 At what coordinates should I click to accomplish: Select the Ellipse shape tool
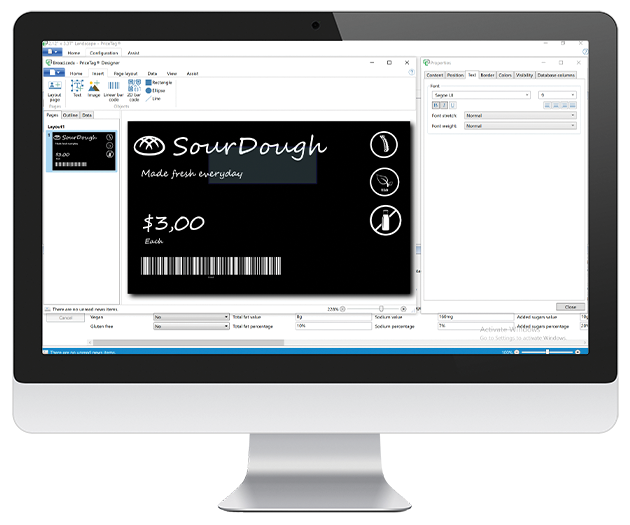(158, 90)
